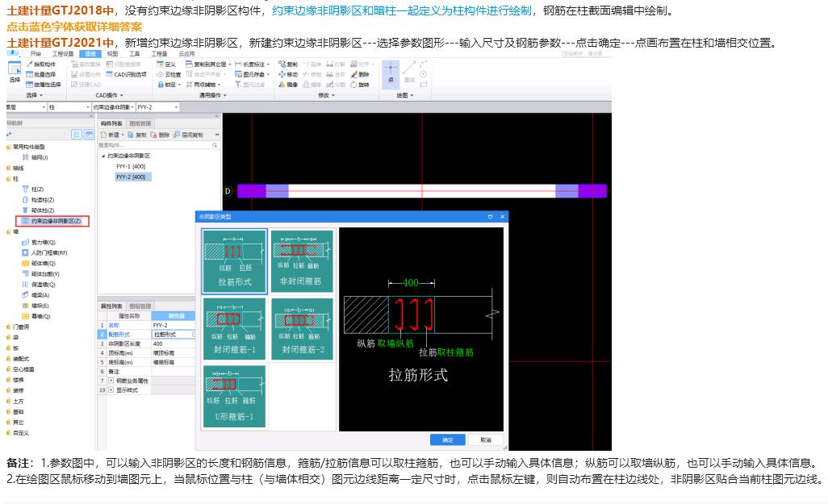Click the 层间复制 toolbar button
This screenshot has height=504, width=828.
point(189,135)
